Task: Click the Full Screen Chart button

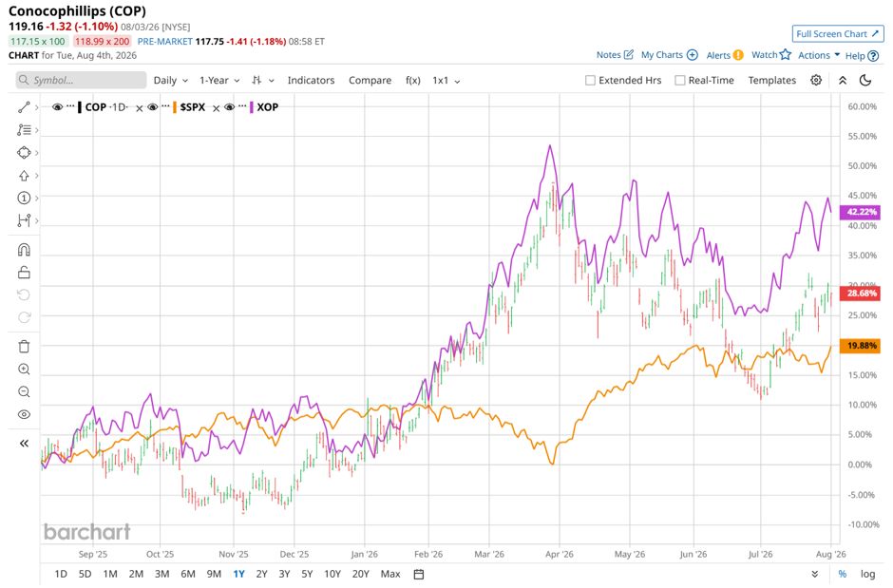Action: point(838,33)
